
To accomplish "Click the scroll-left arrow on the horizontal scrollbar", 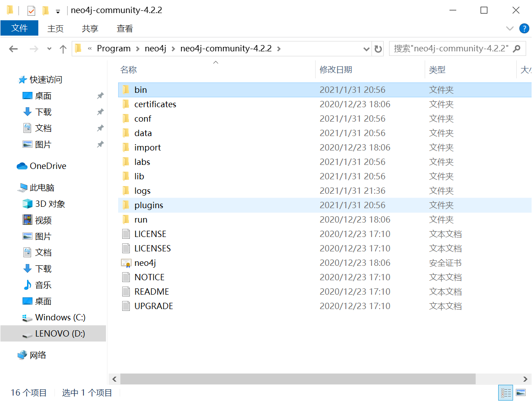I will click(115, 379).
